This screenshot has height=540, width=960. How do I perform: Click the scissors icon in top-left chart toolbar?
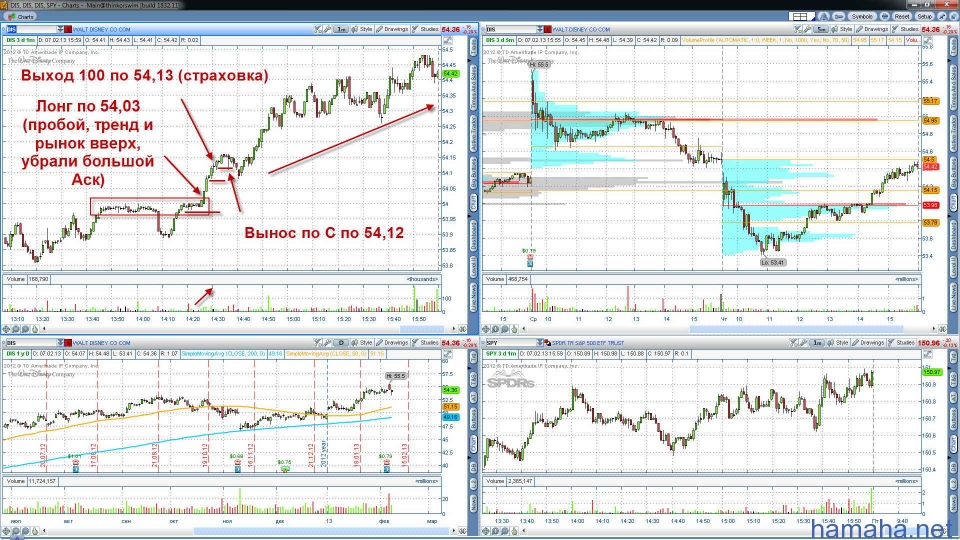[317, 29]
